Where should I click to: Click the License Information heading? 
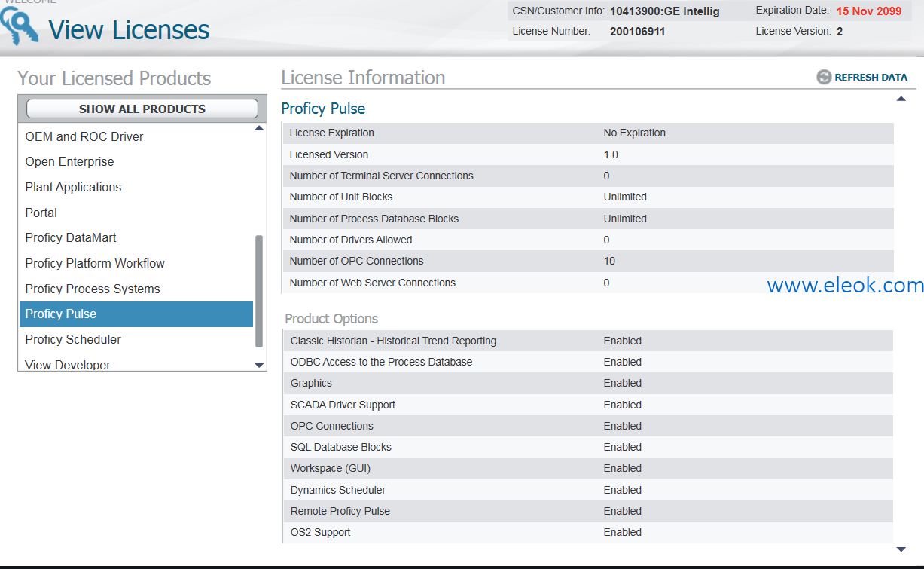click(x=363, y=78)
